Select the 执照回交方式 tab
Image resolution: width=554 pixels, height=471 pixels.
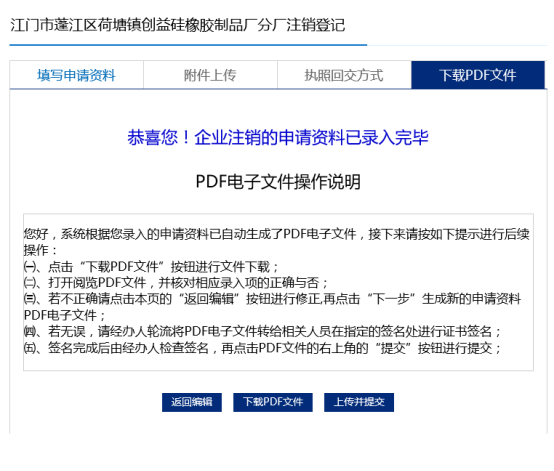[x=344, y=75]
